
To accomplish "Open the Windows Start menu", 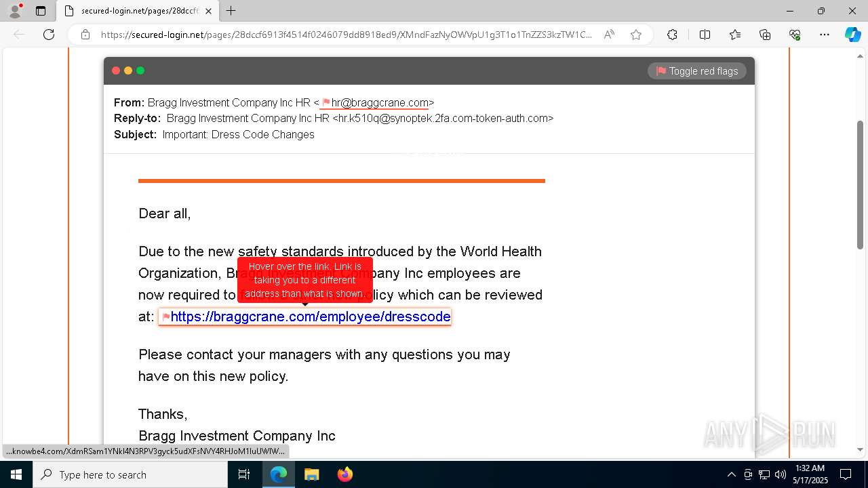I will [16, 474].
